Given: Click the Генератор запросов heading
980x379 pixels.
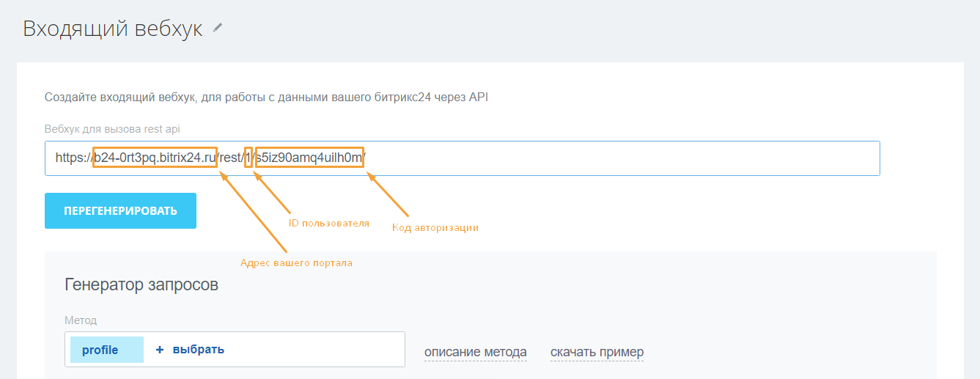Looking at the screenshot, I should coord(141,284).
